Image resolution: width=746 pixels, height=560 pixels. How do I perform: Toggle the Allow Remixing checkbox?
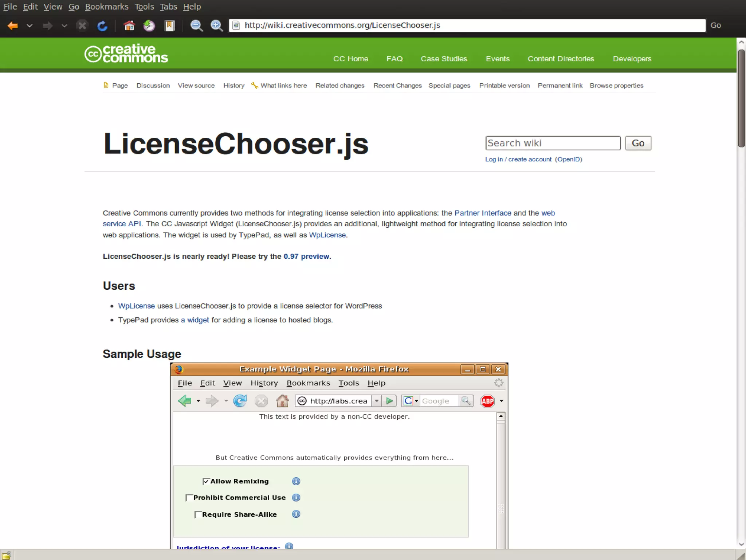(206, 481)
